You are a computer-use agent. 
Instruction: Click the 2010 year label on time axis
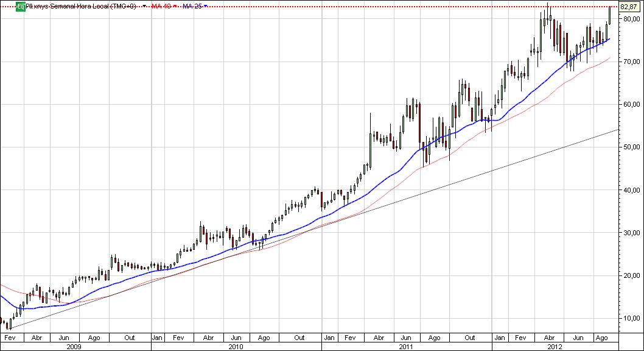point(236,347)
